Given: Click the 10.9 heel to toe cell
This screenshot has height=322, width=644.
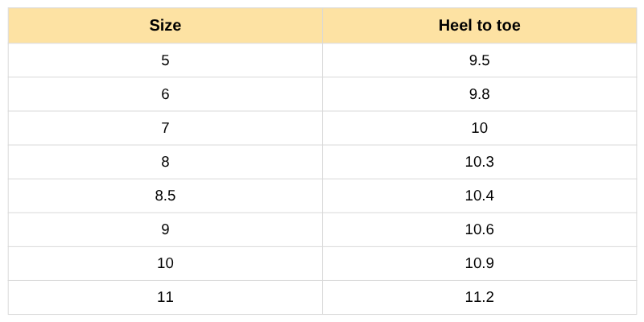Looking at the screenshot, I should coord(479,263).
